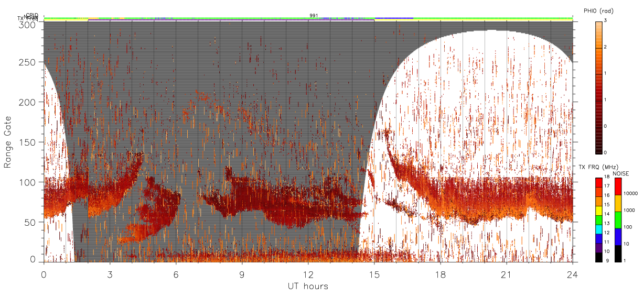Click the green NOISE swatch between 100 and 1000
The height and width of the screenshot is (297, 644).
point(618,219)
